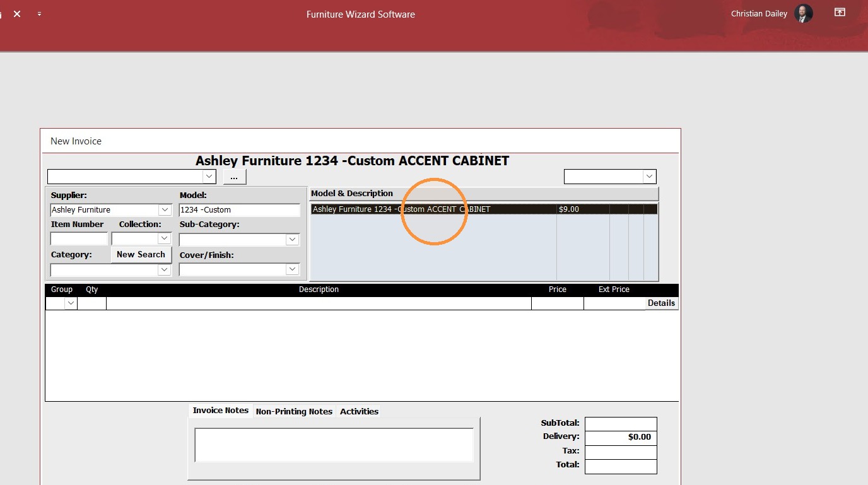Expand the Supplier dropdown showing Ashley Furniture
The height and width of the screenshot is (485, 868).
pos(165,210)
